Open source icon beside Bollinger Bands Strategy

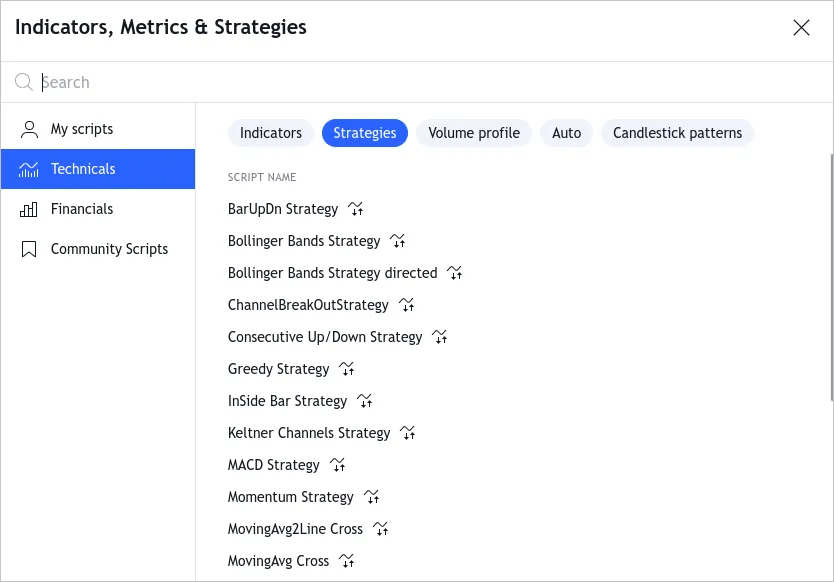pyautogui.click(x=397, y=240)
